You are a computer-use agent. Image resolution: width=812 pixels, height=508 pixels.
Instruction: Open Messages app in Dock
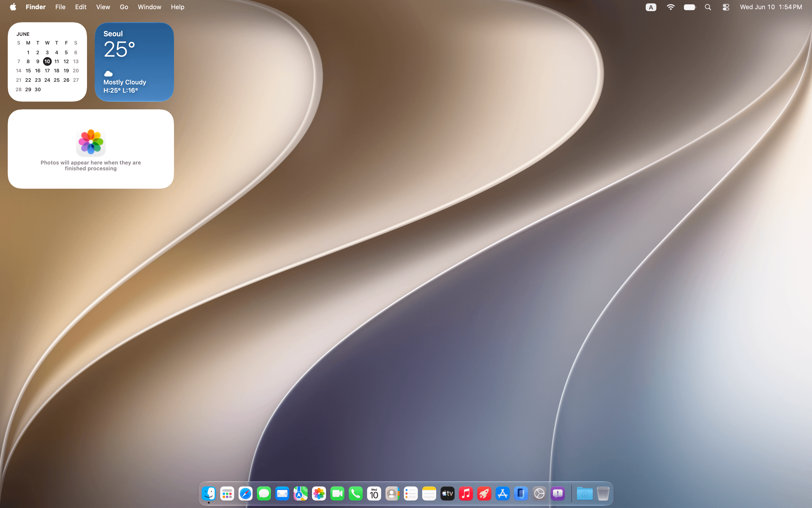click(264, 493)
